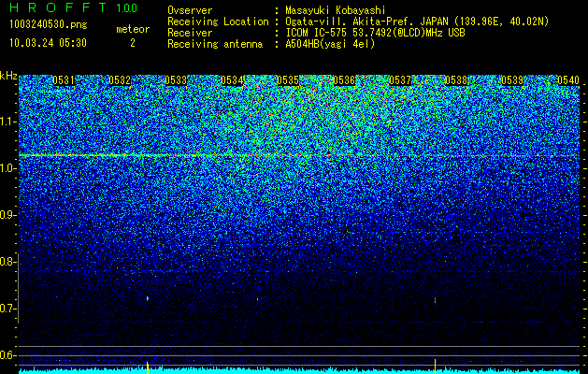Click the timestamp 10.03.24 05:30
The image size is (588, 374).
(48, 43)
